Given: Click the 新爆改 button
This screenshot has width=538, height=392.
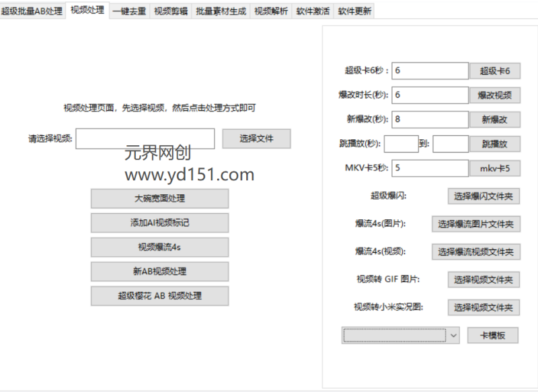Looking at the screenshot, I should 496,119.
